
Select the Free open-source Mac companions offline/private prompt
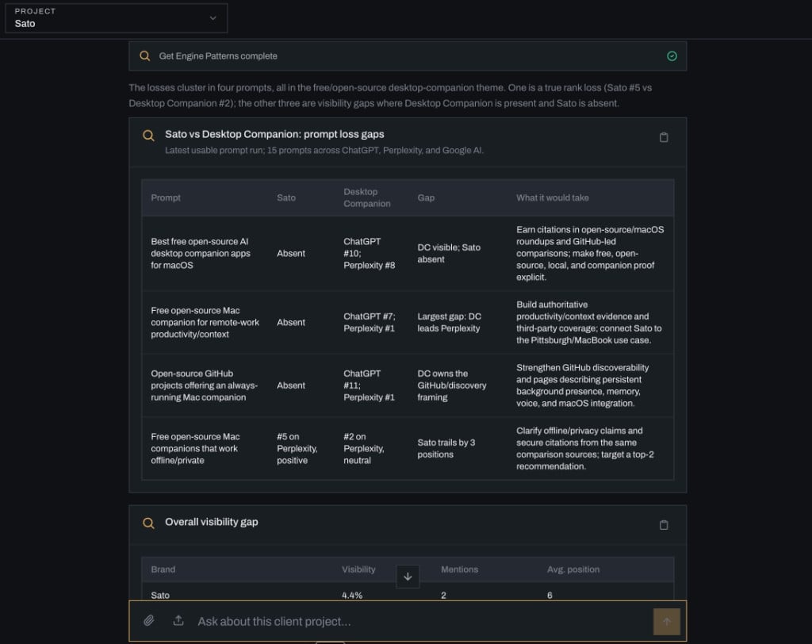tap(195, 449)
